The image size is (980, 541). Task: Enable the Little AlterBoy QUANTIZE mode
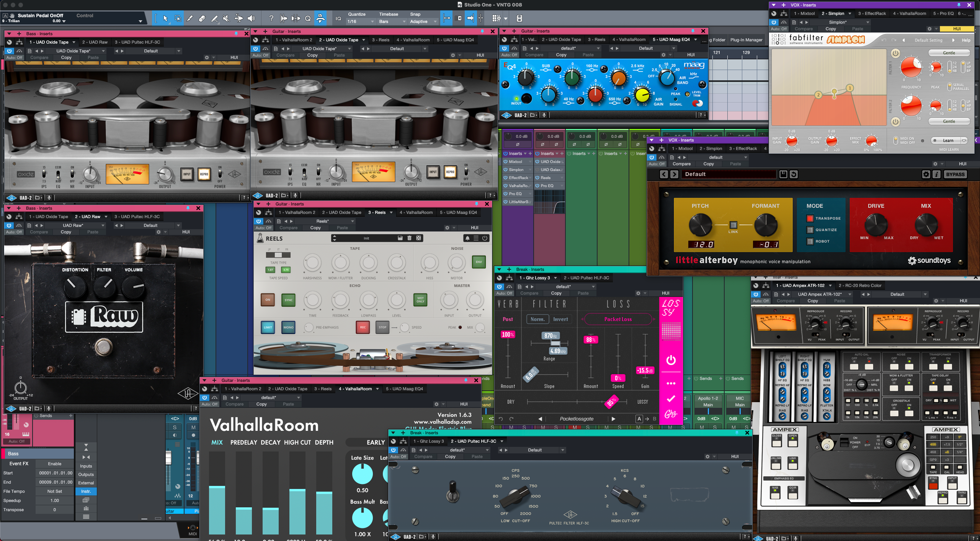point(810,230)
